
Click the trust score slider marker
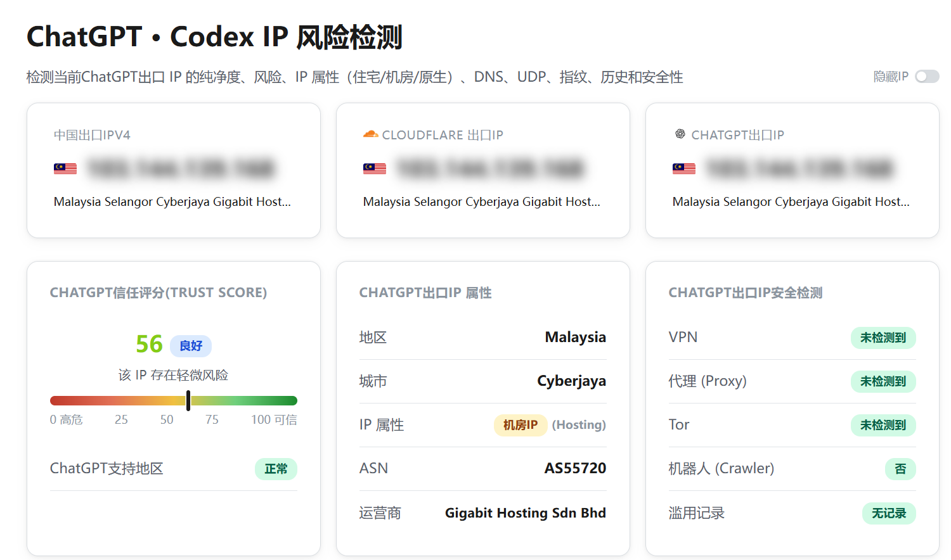188,400
